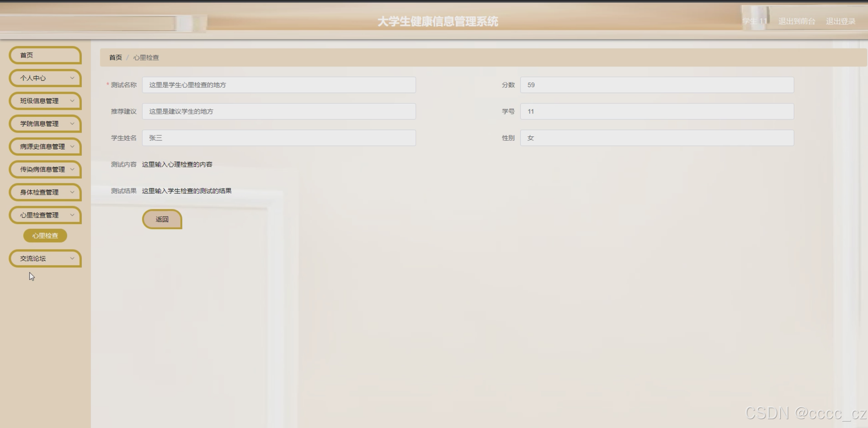
Task: Expand the 班级信息管理 chevron arrow
Action: coord(72,101)
